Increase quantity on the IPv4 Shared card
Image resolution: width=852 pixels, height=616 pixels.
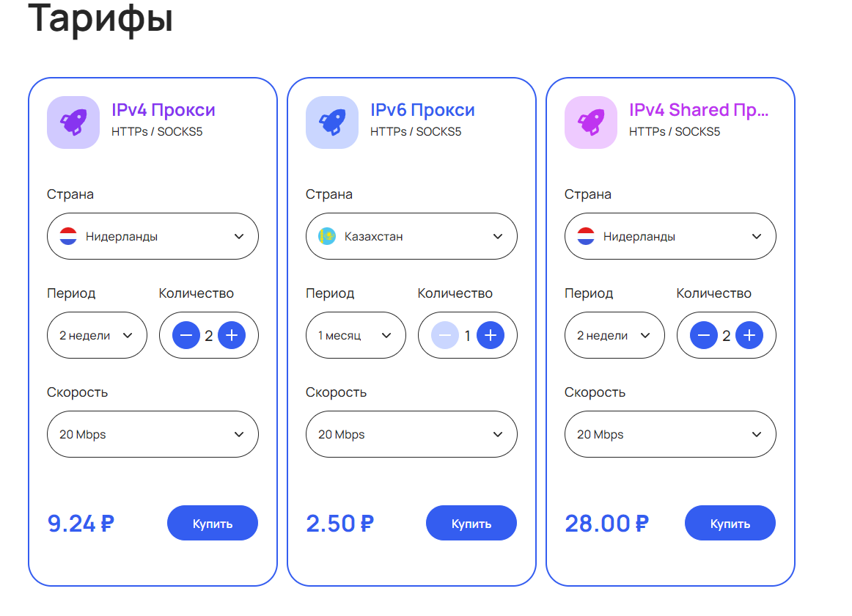(749, 336)
